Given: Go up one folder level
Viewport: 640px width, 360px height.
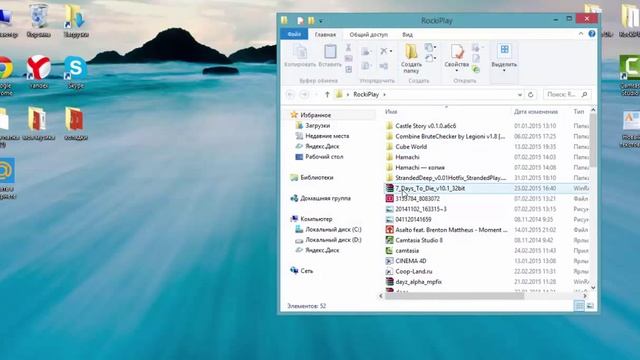Looking at the screenshot, I should [327, 94].
